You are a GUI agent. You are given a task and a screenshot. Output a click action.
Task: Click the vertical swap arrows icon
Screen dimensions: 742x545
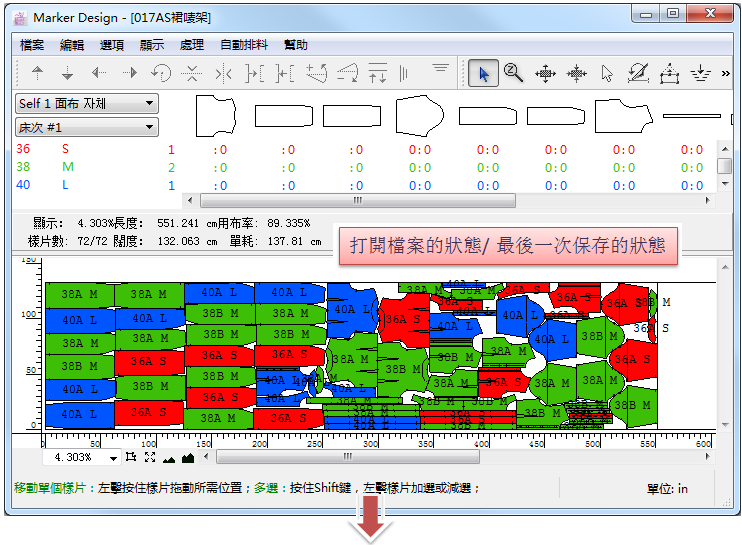point(378,73)
